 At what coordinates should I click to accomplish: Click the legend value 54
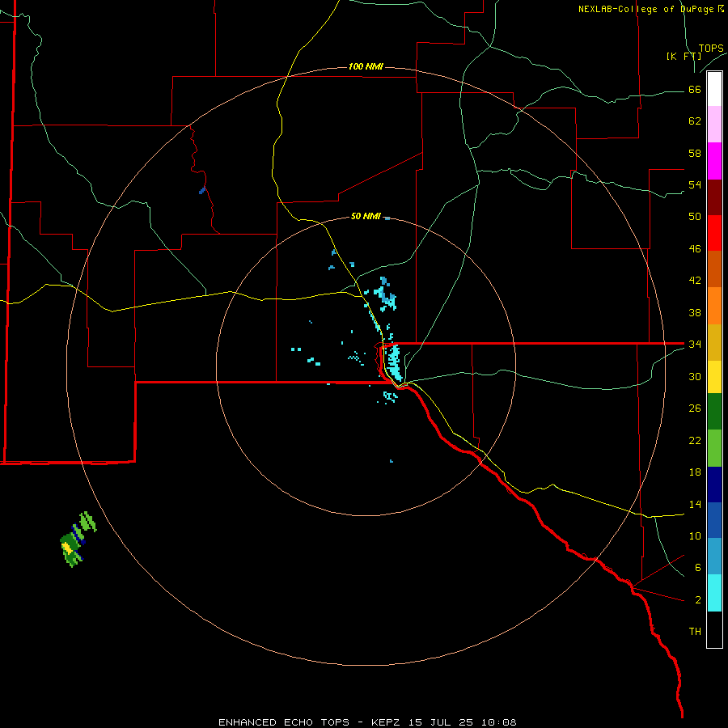click(695, 184)
